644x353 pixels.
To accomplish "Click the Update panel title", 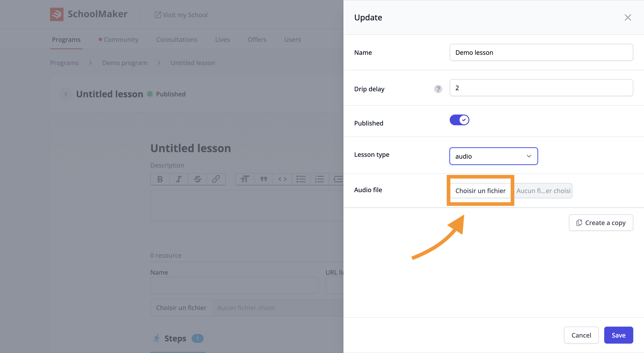I will click(368, 17).
